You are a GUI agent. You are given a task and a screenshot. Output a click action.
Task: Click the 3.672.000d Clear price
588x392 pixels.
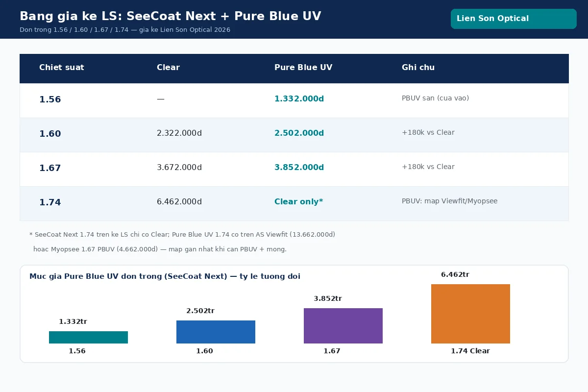179,168
